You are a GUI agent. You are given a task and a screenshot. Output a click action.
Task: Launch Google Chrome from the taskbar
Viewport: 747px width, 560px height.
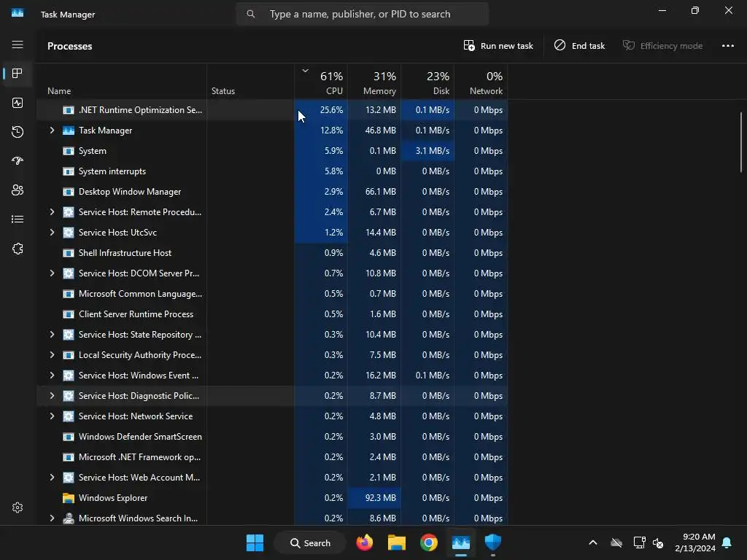[429, 542]
